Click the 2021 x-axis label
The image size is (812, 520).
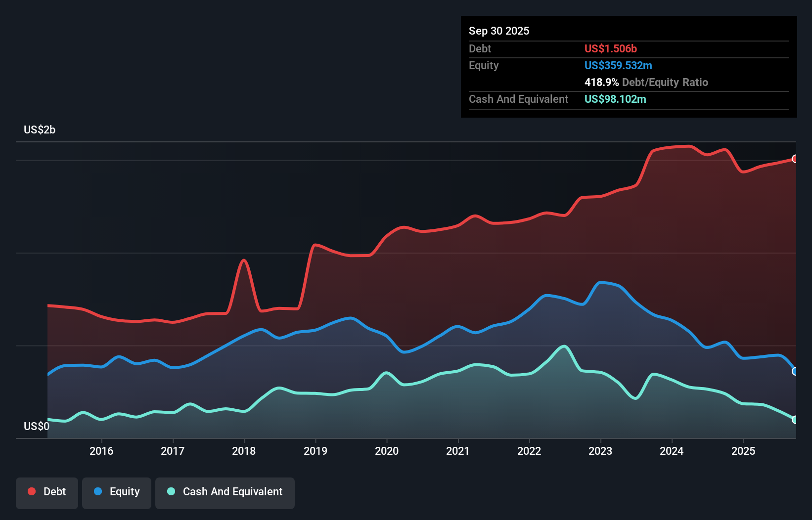click(x=458, y=451)
